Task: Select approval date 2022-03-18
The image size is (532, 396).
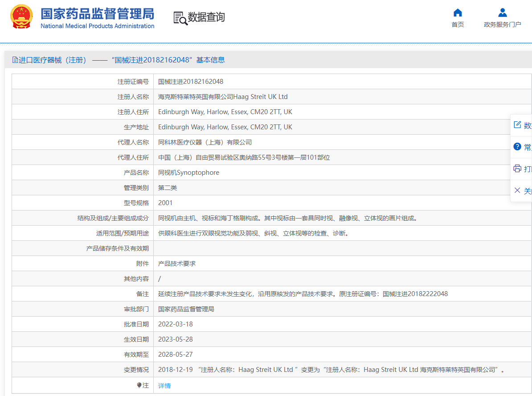Action: [176, 324]
